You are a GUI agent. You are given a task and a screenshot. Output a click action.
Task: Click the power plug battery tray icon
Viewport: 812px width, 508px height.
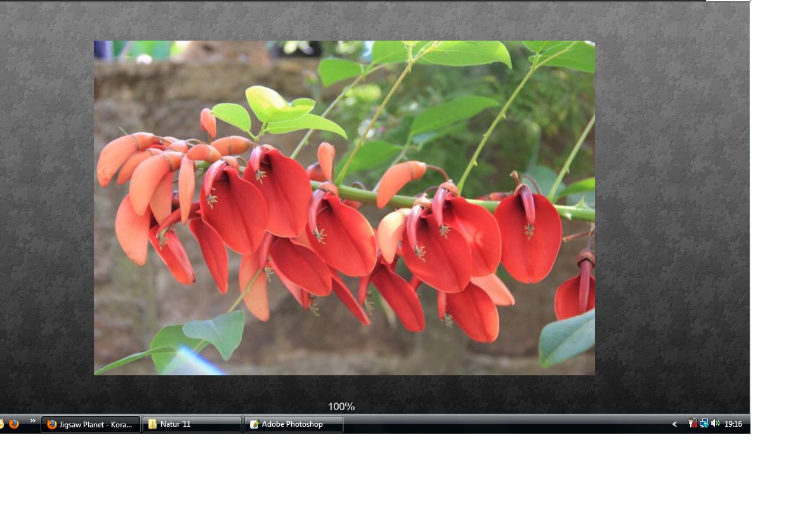click(x=693, y=424)
